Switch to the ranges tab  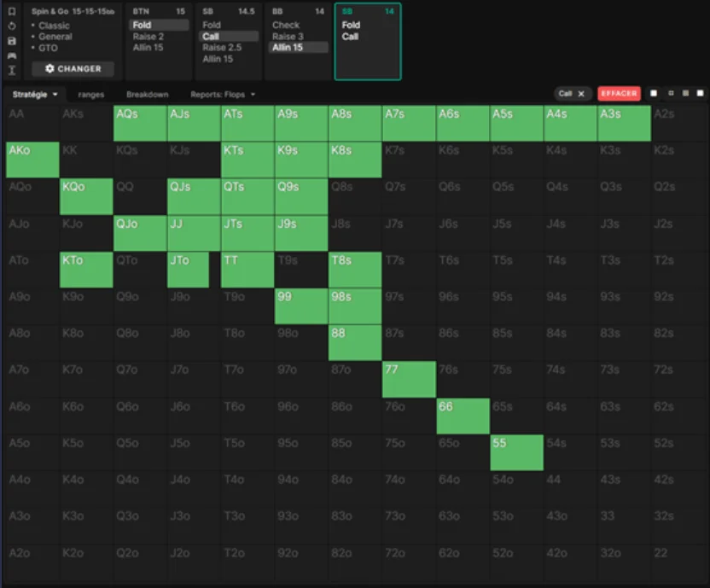90,95
